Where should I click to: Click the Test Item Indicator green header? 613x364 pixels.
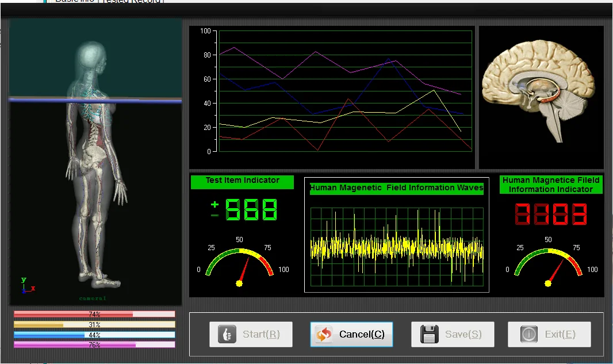click(242, 181)
